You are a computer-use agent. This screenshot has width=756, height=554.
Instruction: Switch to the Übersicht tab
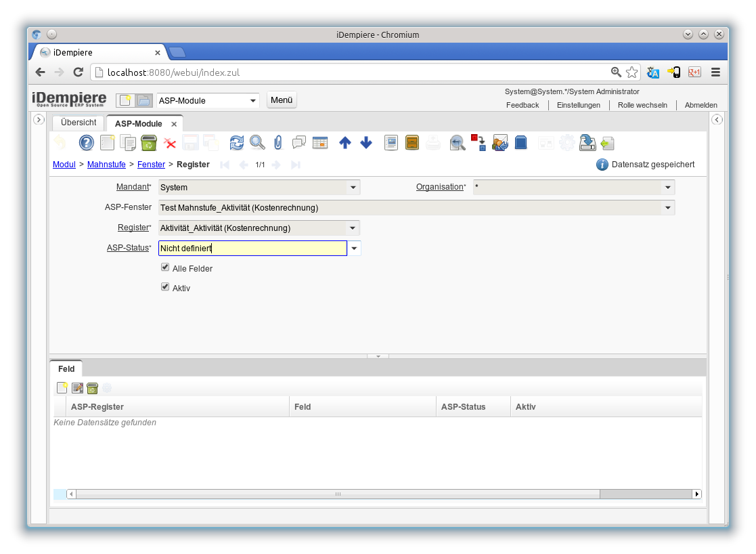coord(79,123)
